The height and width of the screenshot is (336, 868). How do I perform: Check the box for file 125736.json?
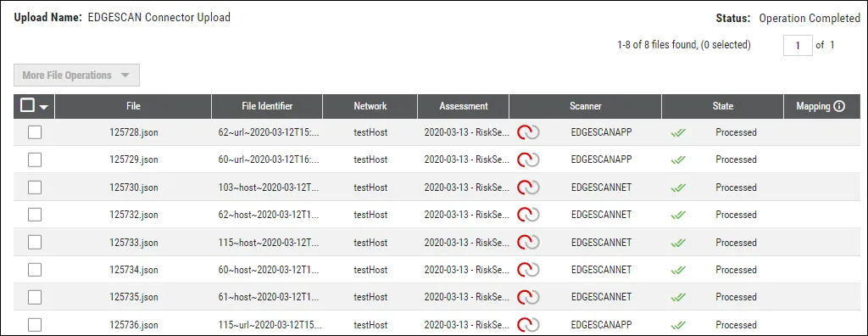click(35, 324)
